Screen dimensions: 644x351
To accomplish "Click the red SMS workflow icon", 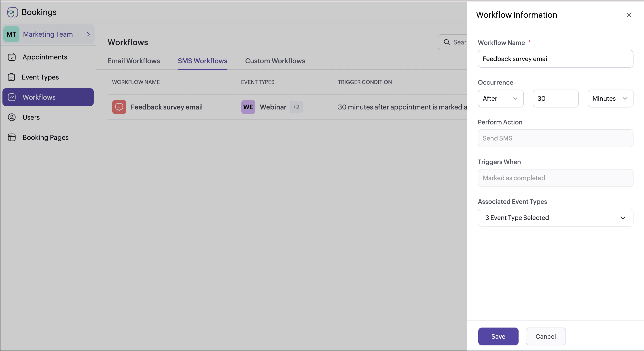I will tap(119, 107).
